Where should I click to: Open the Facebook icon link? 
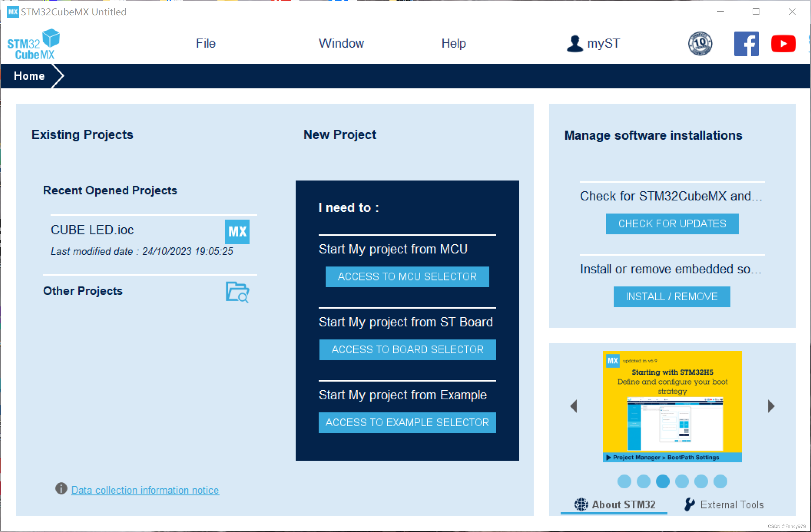746,44
